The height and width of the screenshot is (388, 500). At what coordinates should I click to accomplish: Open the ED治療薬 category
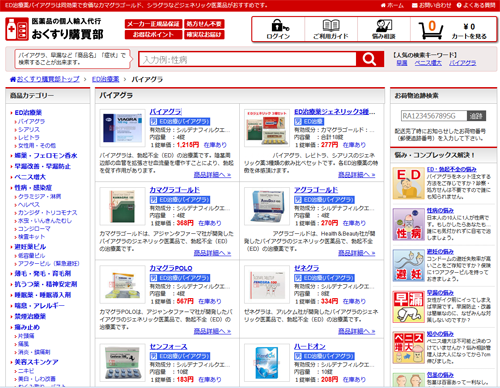coord(28,113)
